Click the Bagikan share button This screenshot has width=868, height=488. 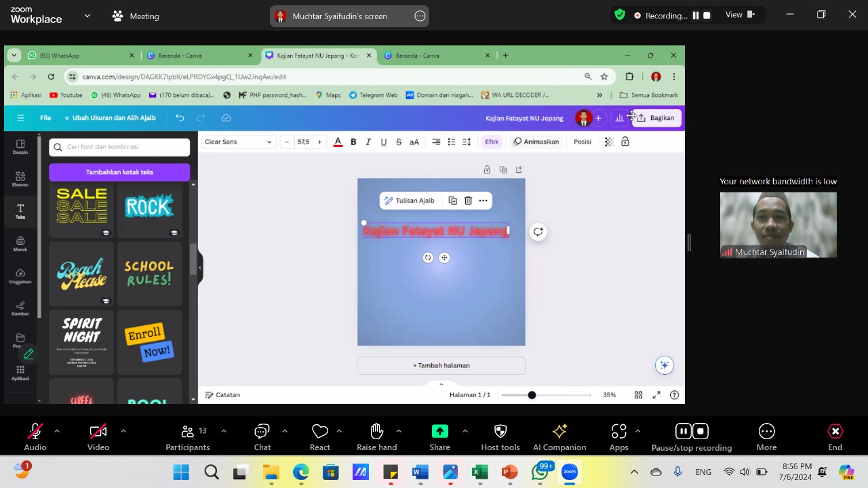point(656,118)
